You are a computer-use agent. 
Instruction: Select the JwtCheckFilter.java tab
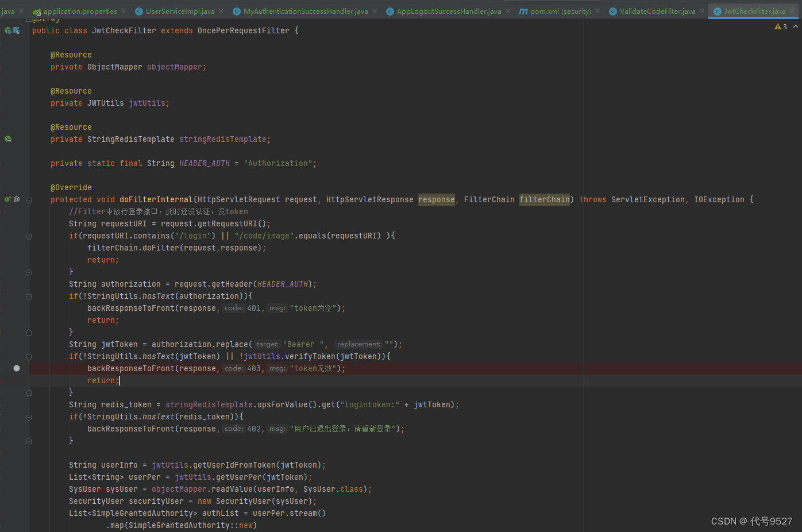tap(754, 11)
